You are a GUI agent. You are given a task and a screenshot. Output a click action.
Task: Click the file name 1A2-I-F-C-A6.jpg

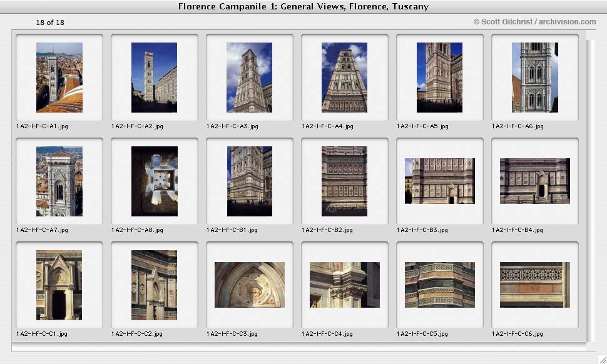[x=518, y=126]
